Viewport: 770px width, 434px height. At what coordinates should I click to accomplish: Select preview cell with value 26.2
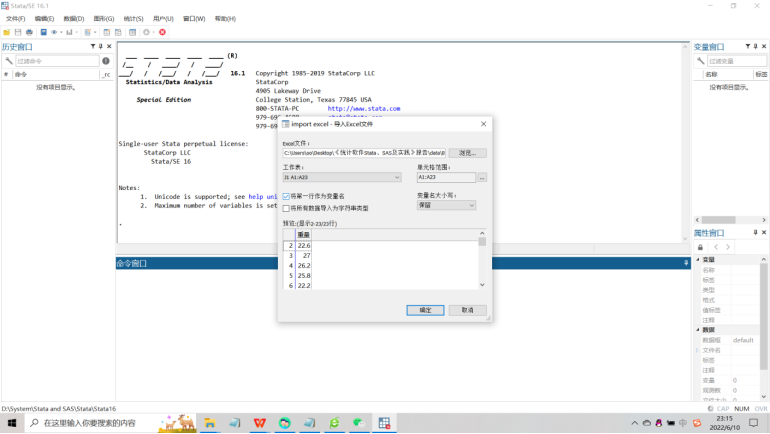pyautogui.click(x=303, y=266)
